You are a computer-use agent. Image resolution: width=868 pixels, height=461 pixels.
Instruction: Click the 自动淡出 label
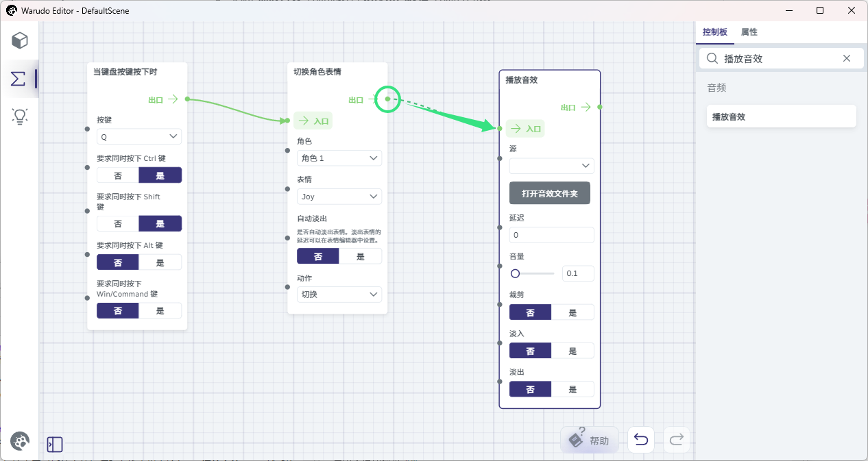coord(311,218)
